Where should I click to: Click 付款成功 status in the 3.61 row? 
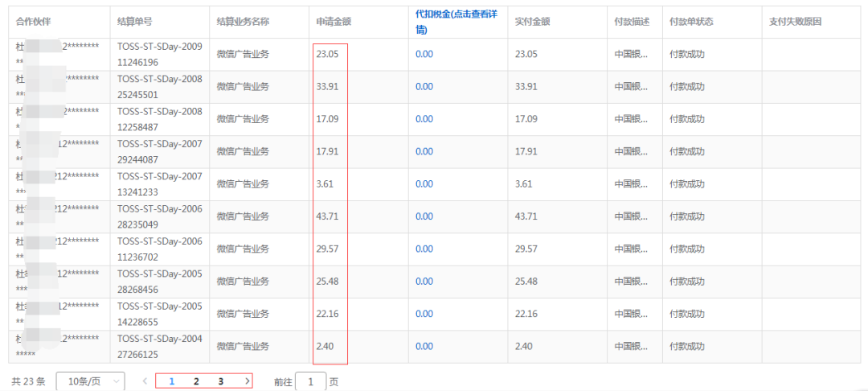[x=687, y=184]
